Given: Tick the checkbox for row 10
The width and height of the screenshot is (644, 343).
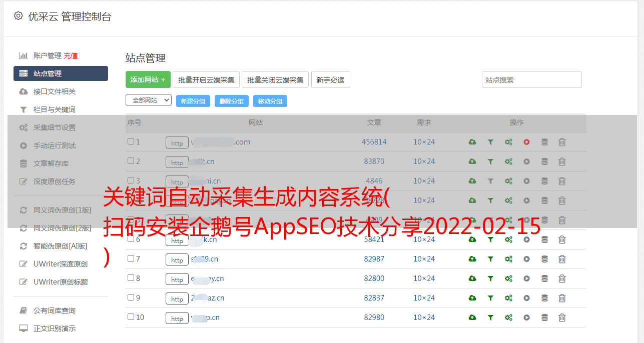Looking at the screenshot, I should coord(131,317).
